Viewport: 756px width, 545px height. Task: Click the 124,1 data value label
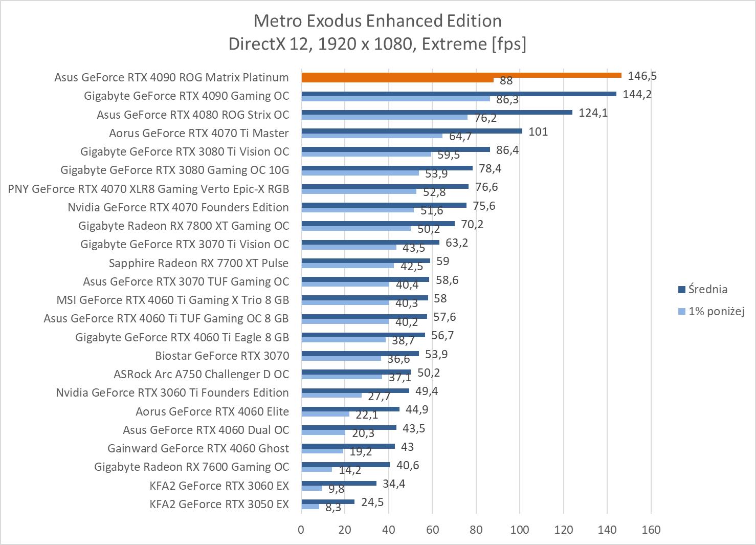coord(593,113)
